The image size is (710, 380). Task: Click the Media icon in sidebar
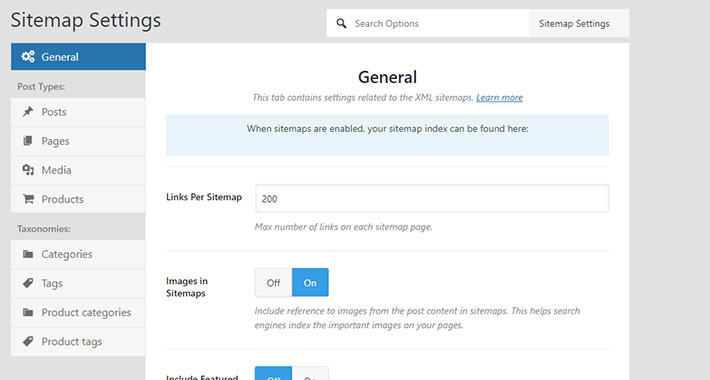(28, 170)
